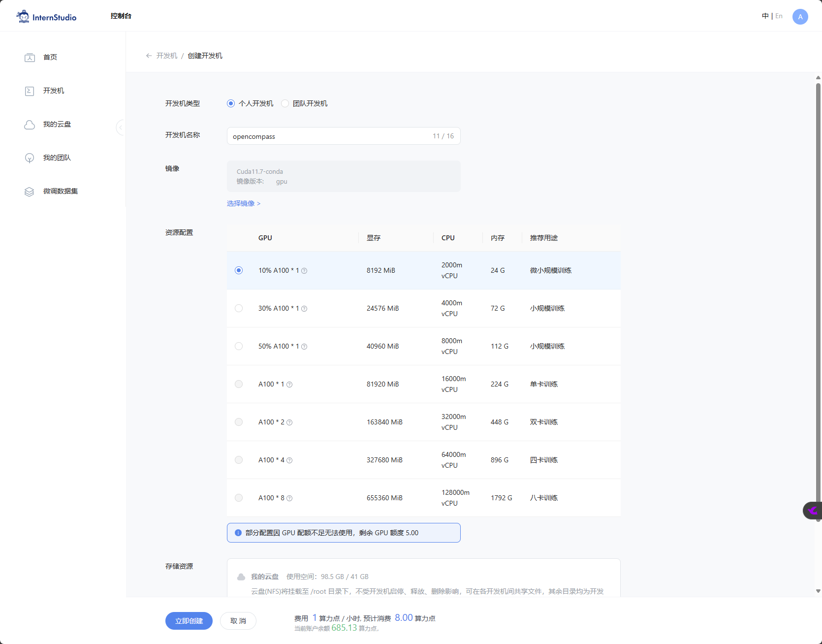The width and height of the screenshot is (822, 644).
Task: Open 开发机 in the sidebar
Action: tap(54, 91)
